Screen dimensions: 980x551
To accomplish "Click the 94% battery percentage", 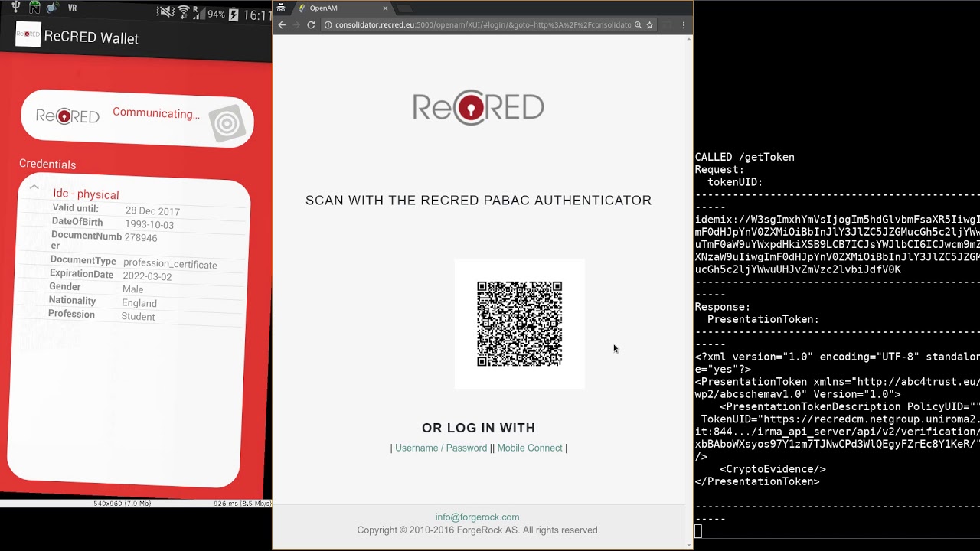I will [x=216, y=15].
